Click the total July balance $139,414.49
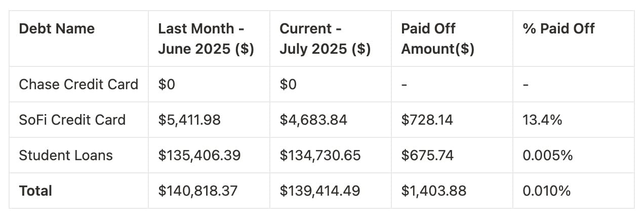 [x=319, y=191]
